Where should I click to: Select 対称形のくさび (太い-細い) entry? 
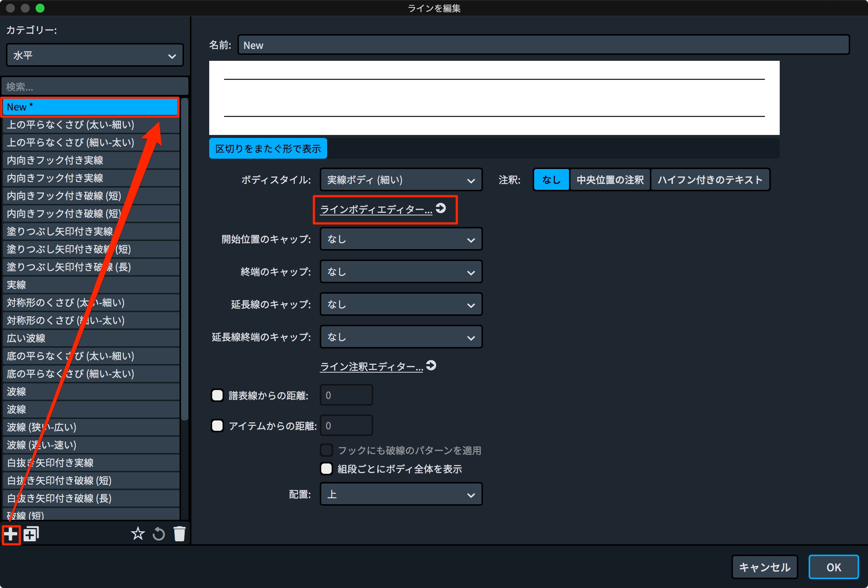point(91,303)
